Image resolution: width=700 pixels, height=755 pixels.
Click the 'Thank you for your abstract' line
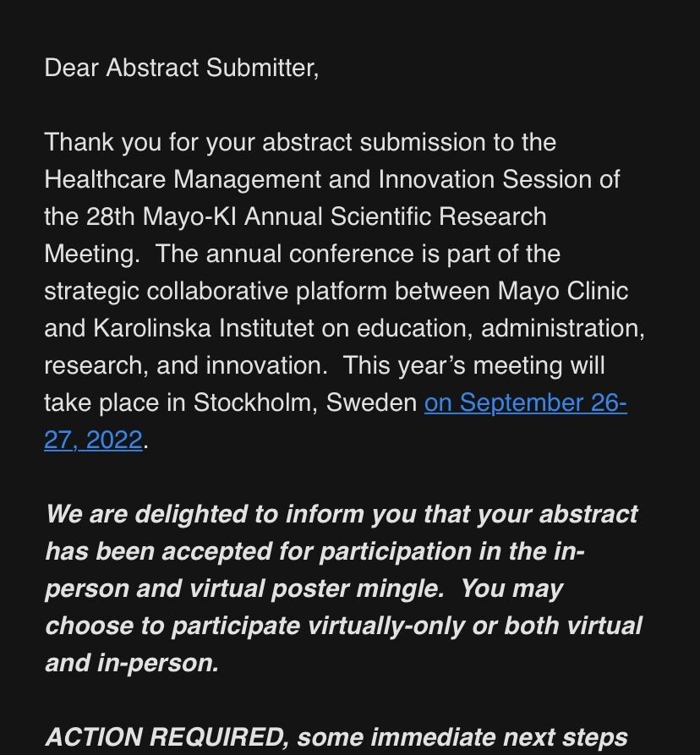pos(300,143)
